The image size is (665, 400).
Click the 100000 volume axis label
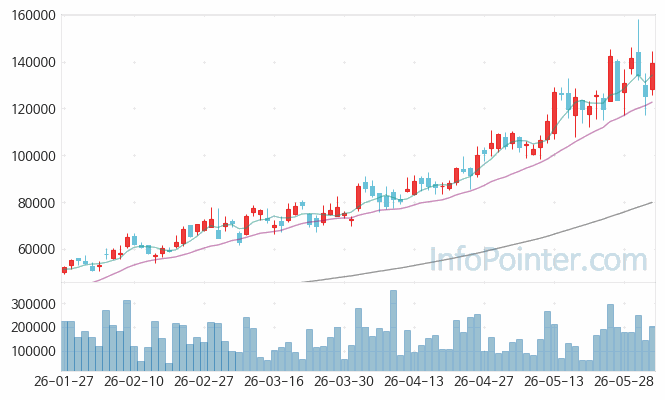point(34,351)
